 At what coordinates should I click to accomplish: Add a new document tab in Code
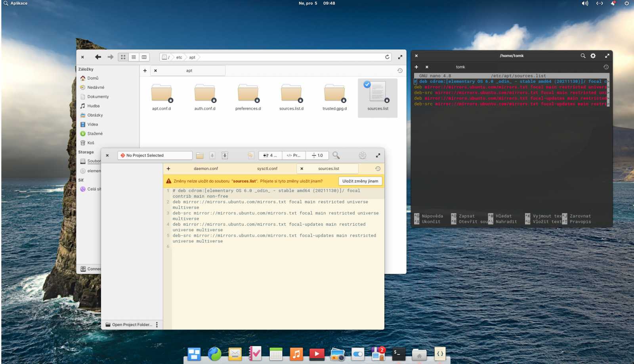[x=168, y=168]
